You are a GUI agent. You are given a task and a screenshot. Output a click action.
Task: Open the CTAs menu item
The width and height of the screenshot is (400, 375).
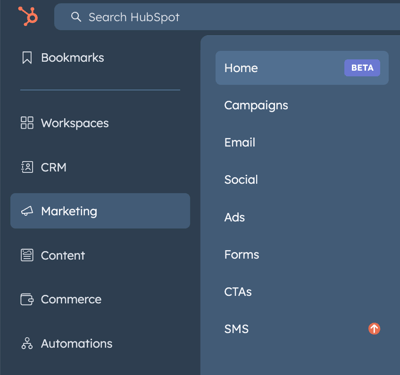238,292
